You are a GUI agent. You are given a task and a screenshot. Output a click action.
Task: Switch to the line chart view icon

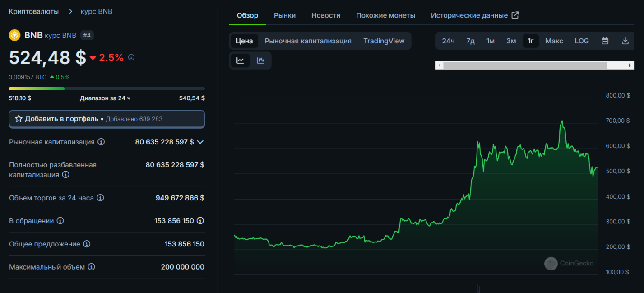(x=240, y=60)
